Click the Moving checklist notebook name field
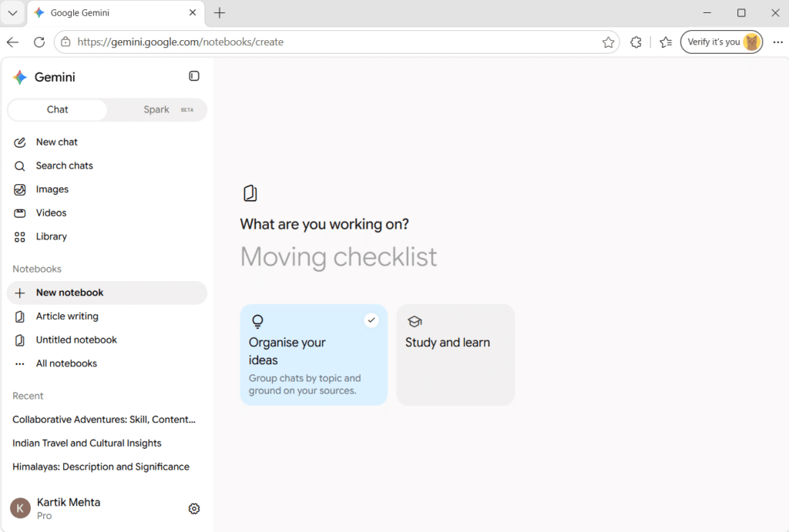Screen dimensions: 789x532 pyautogui.click(x=339, y=257)
